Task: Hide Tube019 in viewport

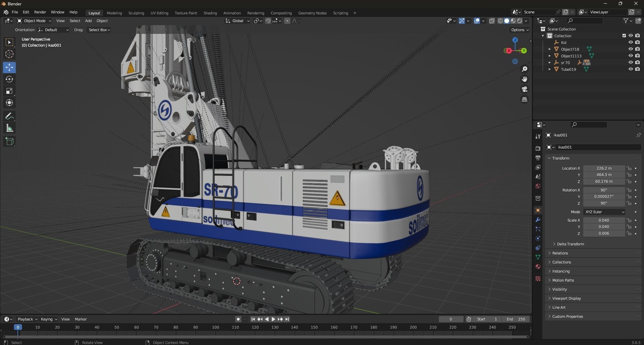Action: coord(631,69)
